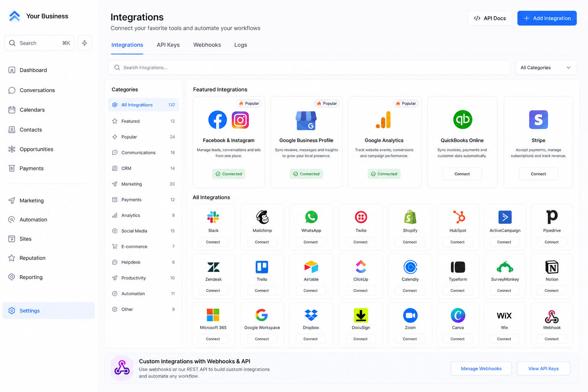Click the DocuSign logo icon
The width and height of the screenshot is (588, 392).
(361, 315)
